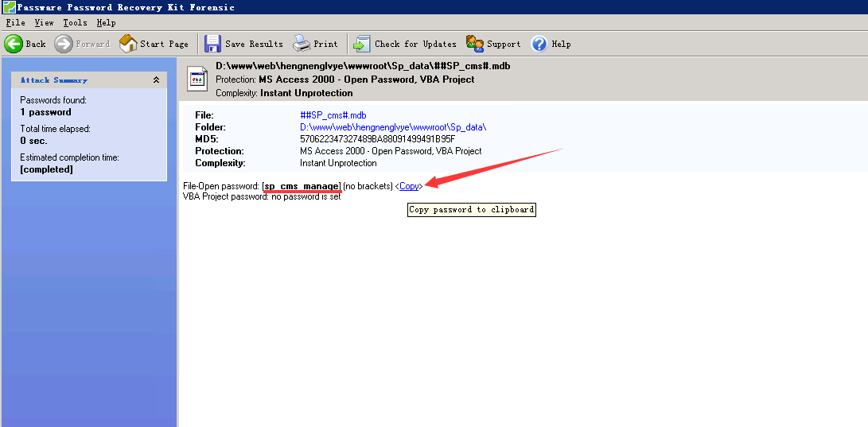The image size is (868, 427).
Task: Click the blue Help question mark icon
Action: pyautogui.click(x=539, y=44)
